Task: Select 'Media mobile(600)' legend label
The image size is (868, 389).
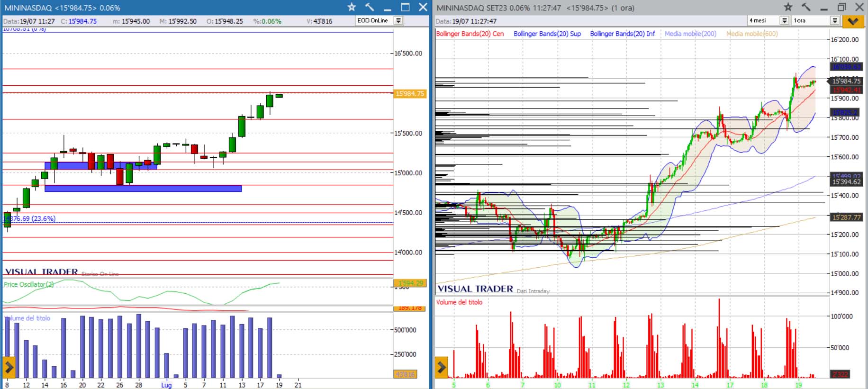Action: (x=752, y=34)
